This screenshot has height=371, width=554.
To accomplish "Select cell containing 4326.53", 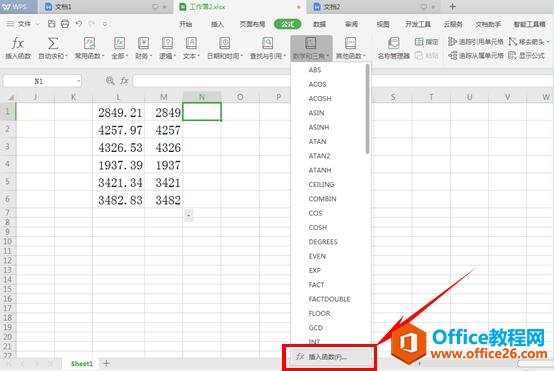I will point(120,147).
